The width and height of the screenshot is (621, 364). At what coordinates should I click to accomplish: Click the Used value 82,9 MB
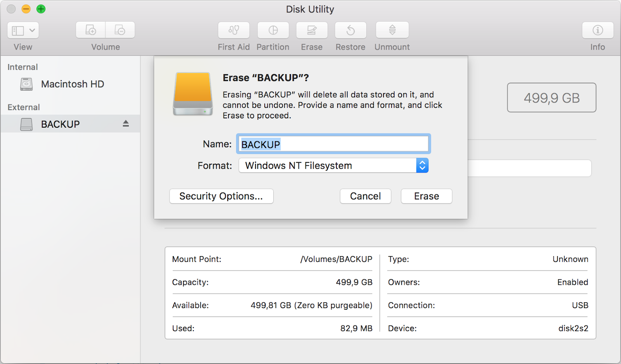[356, 328]
